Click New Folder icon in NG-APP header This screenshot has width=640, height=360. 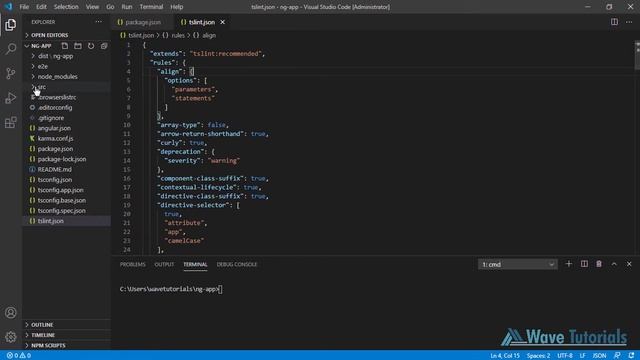78,46
